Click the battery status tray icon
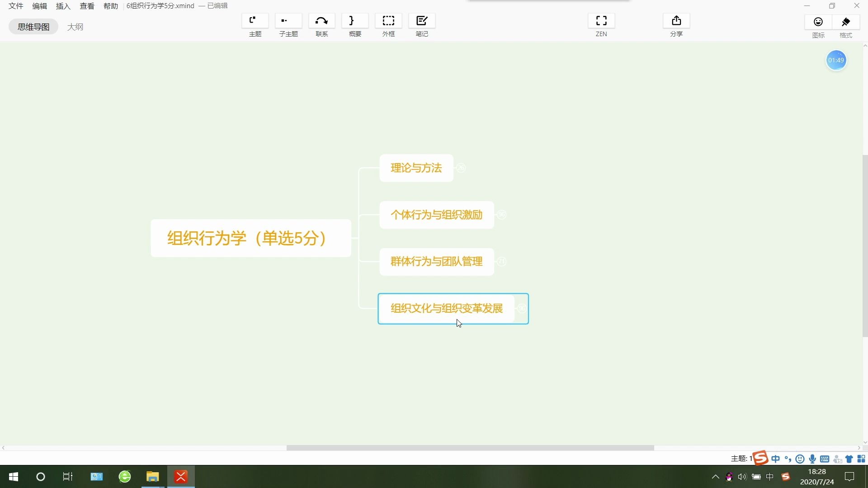The height and width of the screenshot is (488, 868). (756, 477)
